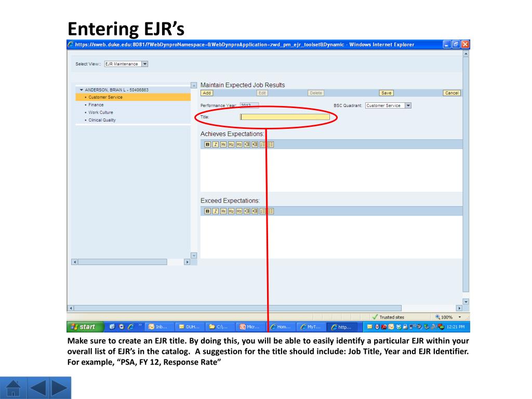Apply Heading 3 in the Achieves Expectations editor
Screen dimensions: 532x399
[x=239, y=144]
